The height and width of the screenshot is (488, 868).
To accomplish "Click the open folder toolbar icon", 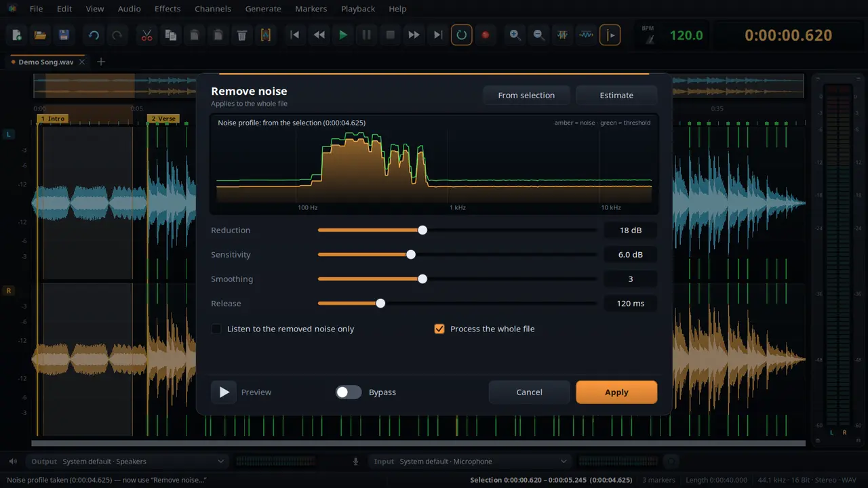I will coord(40,35).
